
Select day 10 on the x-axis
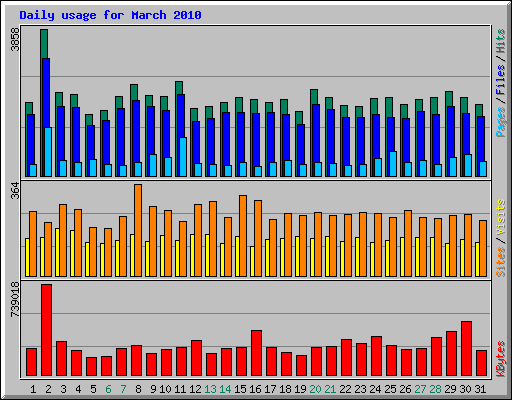coord(165,389)
